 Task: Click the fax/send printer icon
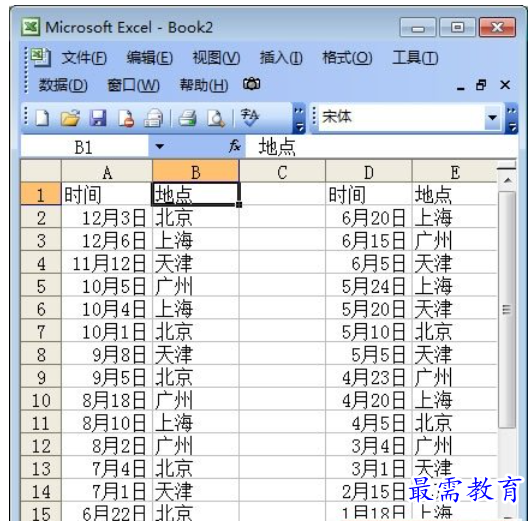(x=153, y=118)
